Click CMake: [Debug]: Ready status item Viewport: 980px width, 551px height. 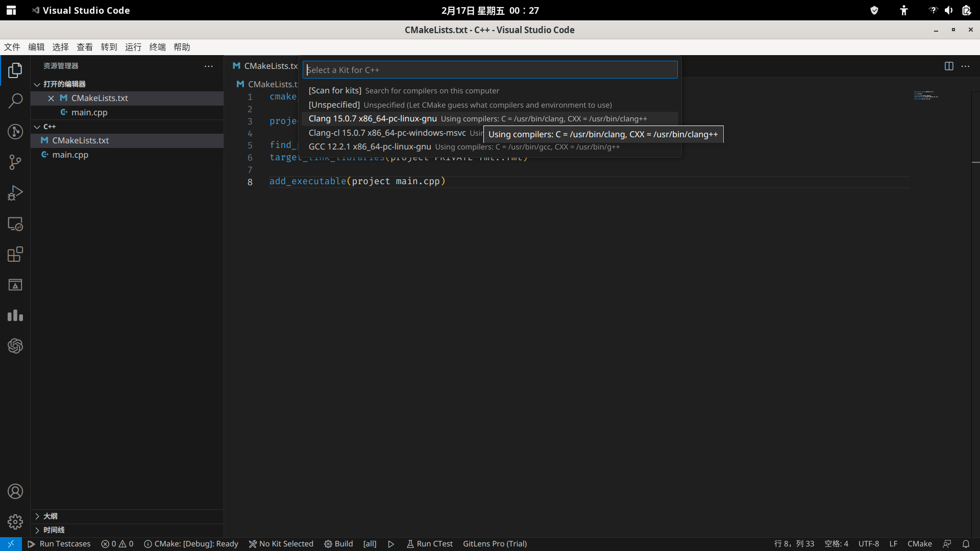click(x=191, y=544)
